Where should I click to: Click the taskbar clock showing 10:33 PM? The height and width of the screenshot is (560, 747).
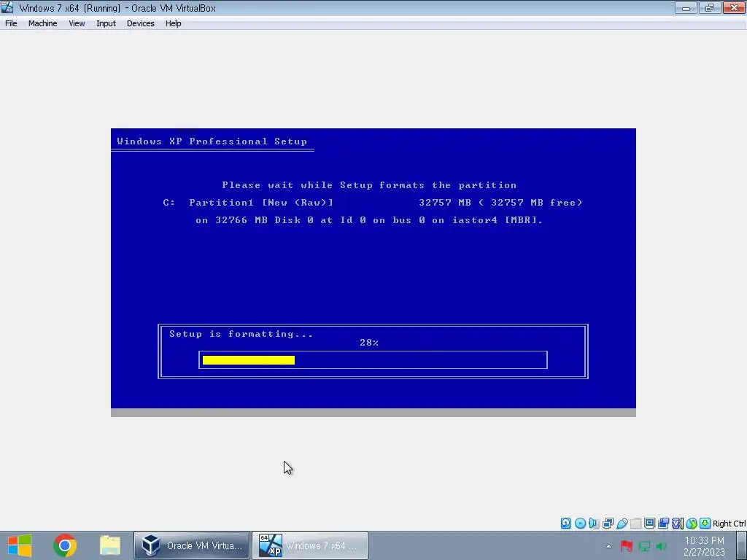click(704, 546)
